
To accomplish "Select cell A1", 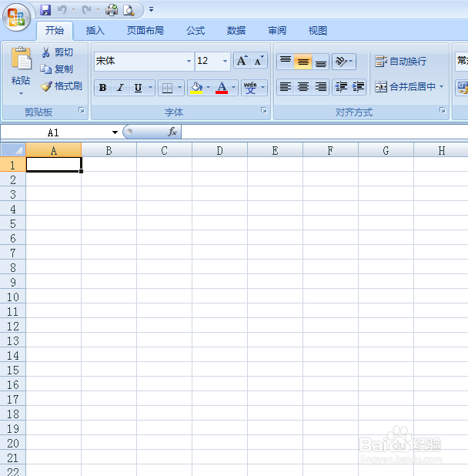I will pyautogui.click(x=54, y=165).
